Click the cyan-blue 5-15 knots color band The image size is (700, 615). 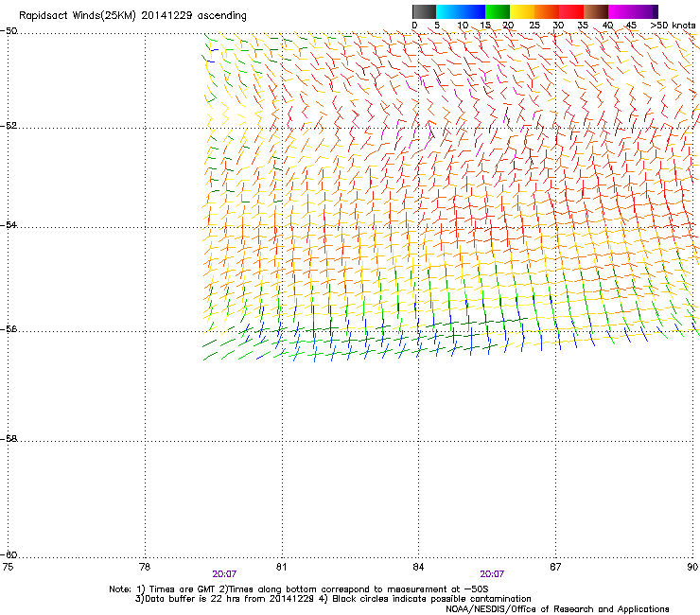(461, 11)
